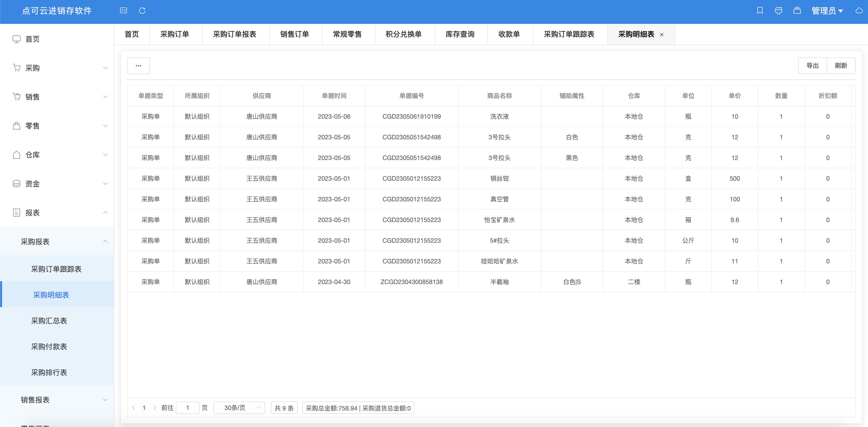Viewport: 868px width, 427px height.
Task: Click the 导出 export button
Action: [812, 65]
